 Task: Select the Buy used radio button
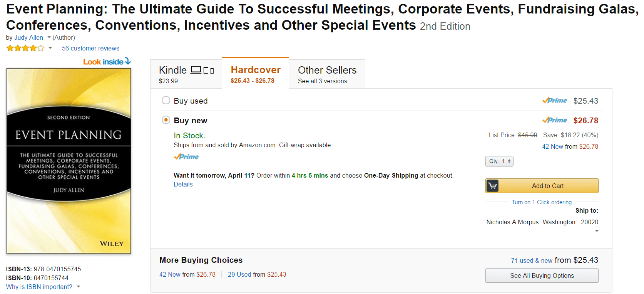[166, 100]
